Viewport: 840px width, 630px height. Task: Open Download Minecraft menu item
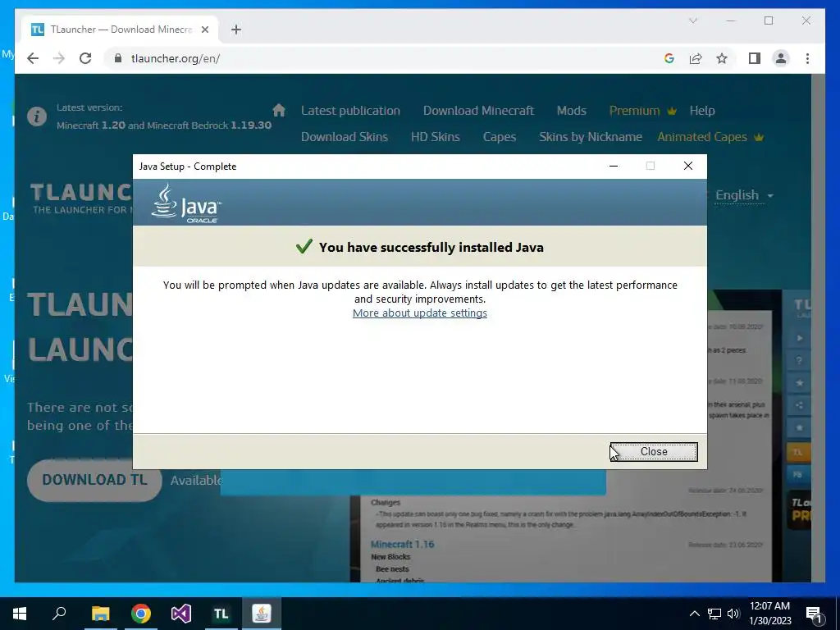(478, 111)
